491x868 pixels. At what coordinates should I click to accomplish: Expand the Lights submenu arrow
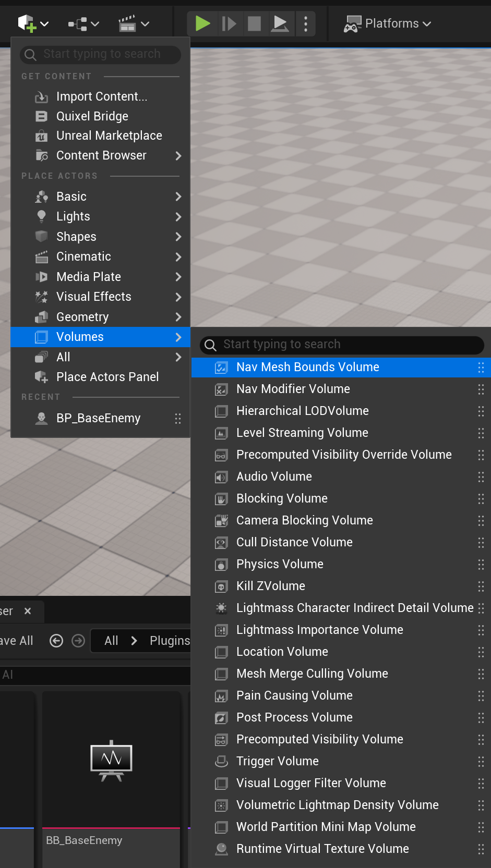[178, 216]
